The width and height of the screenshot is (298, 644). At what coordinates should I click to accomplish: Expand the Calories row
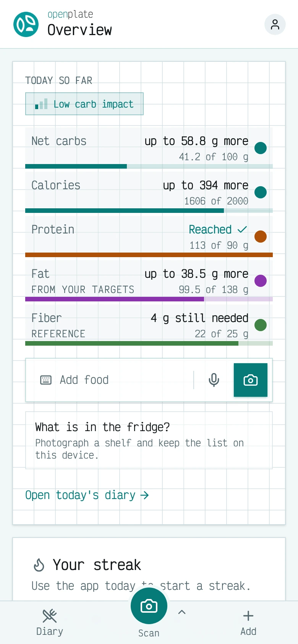pos(149,192)
